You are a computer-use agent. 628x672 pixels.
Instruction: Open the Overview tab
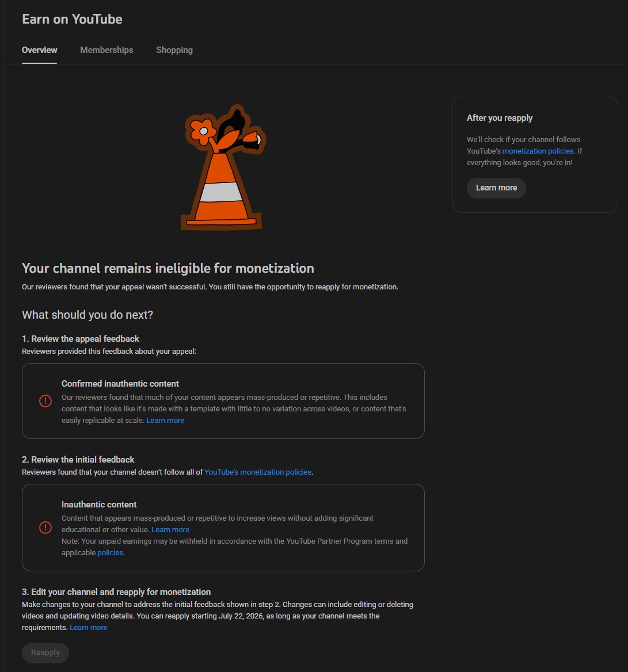[x=40, y=50]
